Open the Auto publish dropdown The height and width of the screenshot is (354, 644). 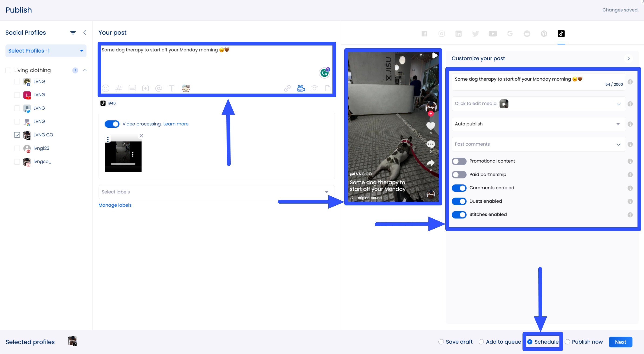[x=538, y=124]
